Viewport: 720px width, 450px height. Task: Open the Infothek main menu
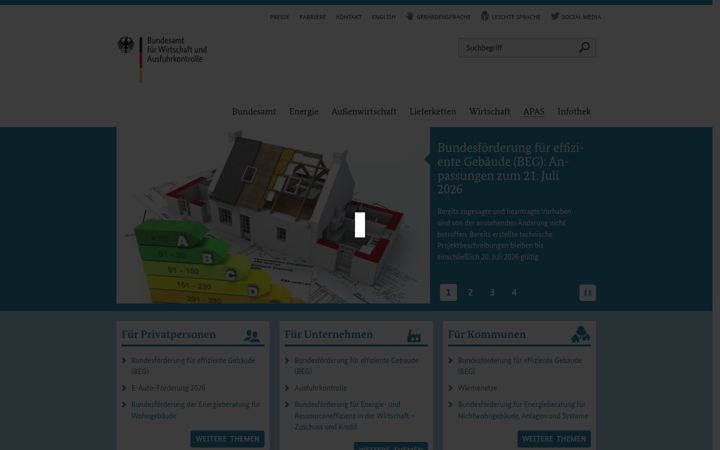574,111
